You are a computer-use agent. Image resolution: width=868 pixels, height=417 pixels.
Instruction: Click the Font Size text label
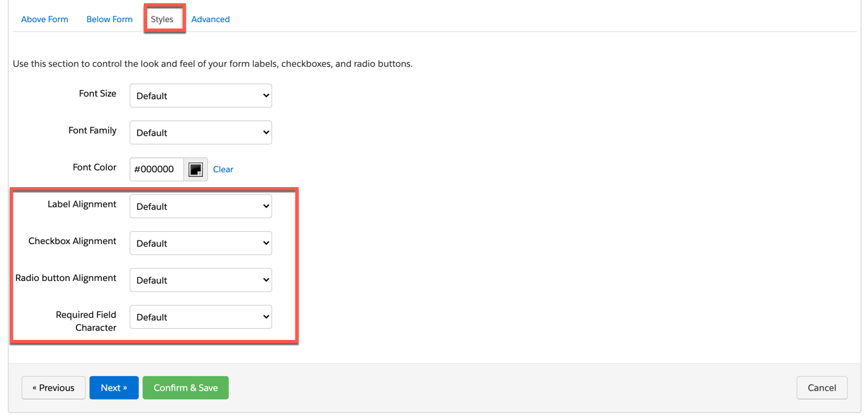tap(98, 94)
